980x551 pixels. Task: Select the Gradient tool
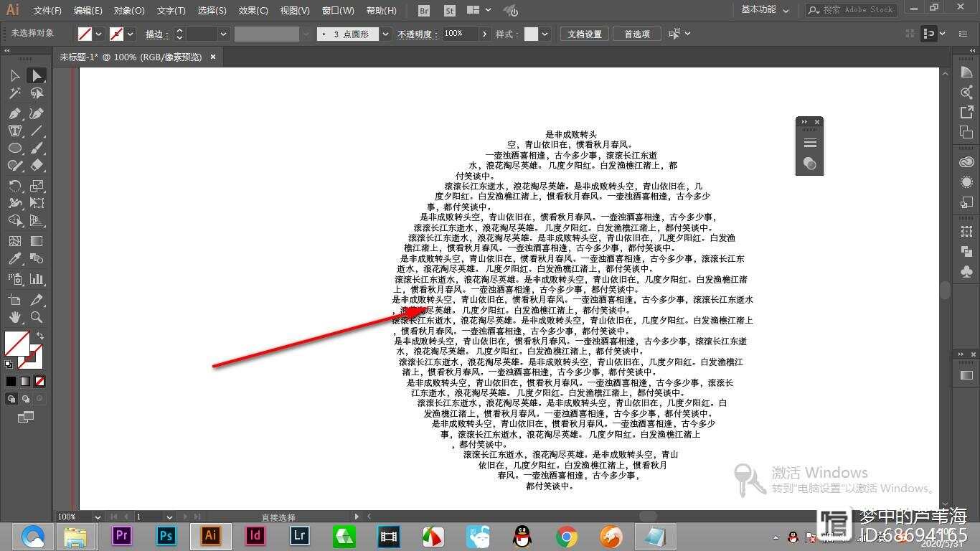tap(37, 241)
